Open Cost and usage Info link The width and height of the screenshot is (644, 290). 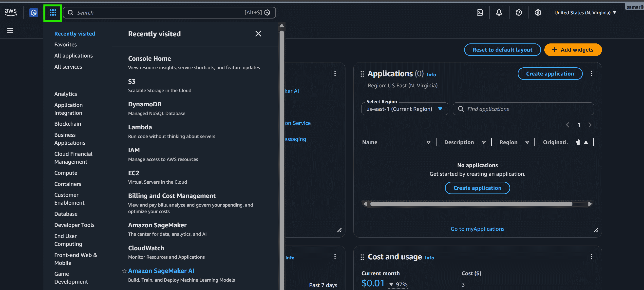(429, 258)
